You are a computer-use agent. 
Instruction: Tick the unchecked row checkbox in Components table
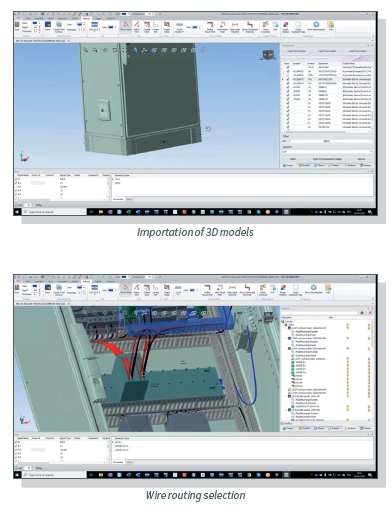pyautogui.click(x=288, y=75)
